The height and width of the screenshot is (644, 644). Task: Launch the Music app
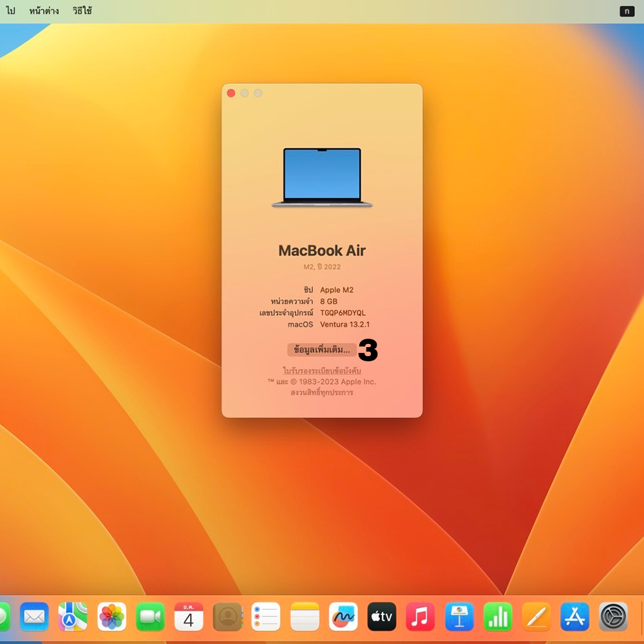[421, 617]
